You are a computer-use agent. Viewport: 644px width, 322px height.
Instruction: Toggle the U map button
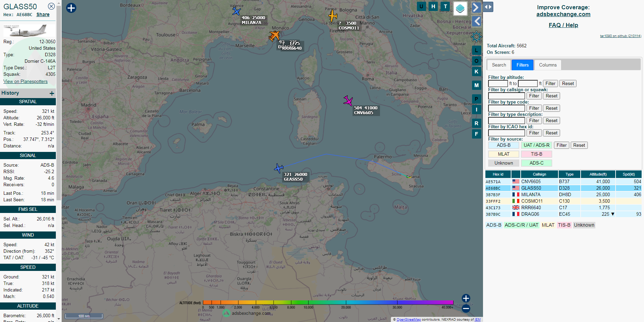coord(421,6)
